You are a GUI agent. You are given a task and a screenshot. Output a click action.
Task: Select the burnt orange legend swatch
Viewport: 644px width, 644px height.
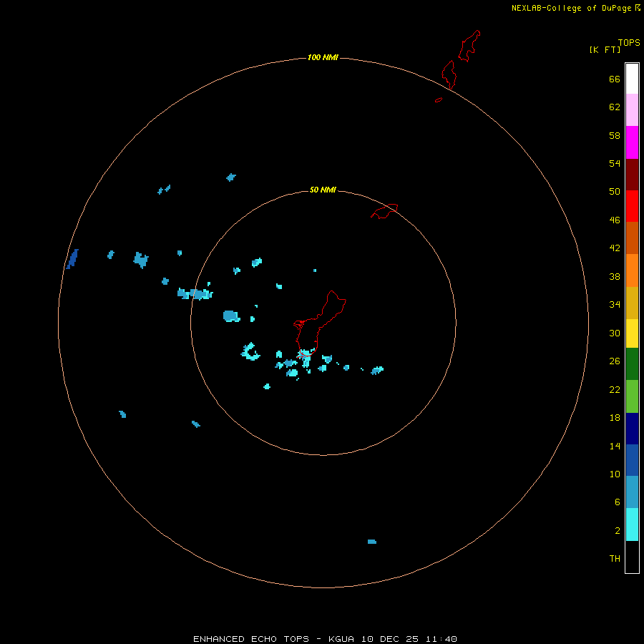point(632,238)
